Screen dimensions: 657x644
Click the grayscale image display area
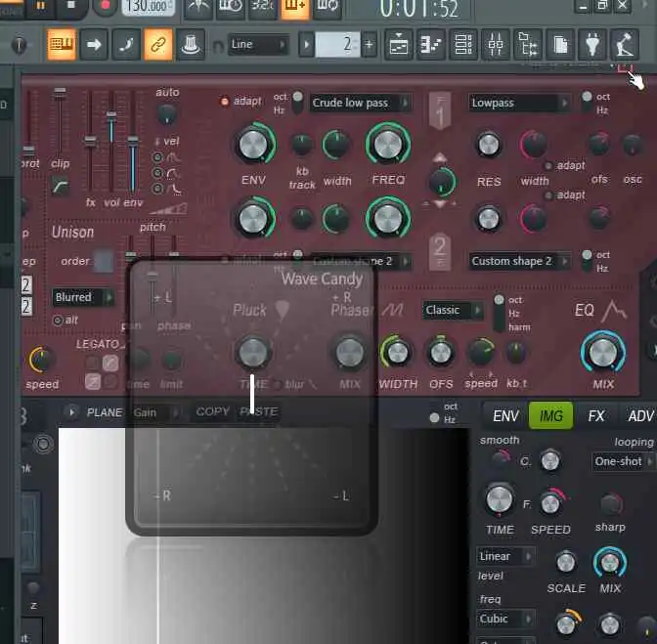[264, 536]
